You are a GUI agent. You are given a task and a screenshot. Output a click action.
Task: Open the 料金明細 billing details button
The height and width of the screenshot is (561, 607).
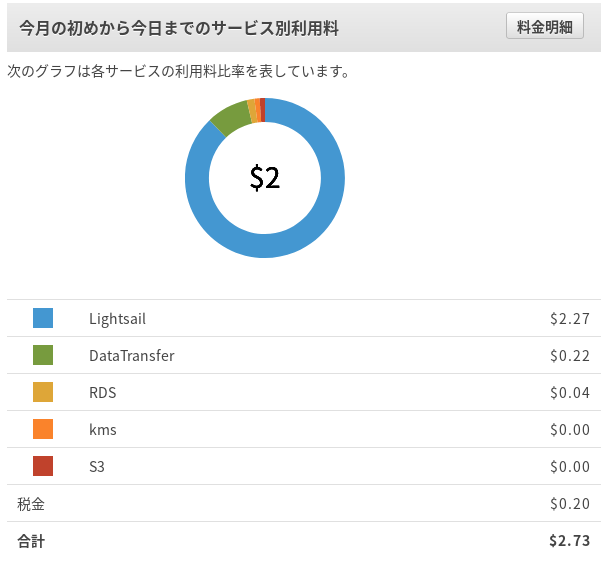pos(545,27)
